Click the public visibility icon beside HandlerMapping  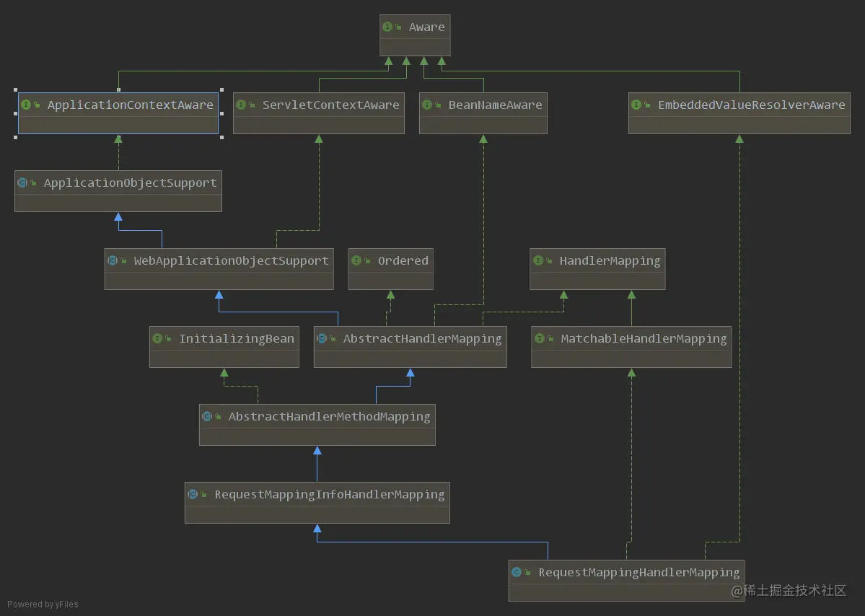(x=549, y=260)
